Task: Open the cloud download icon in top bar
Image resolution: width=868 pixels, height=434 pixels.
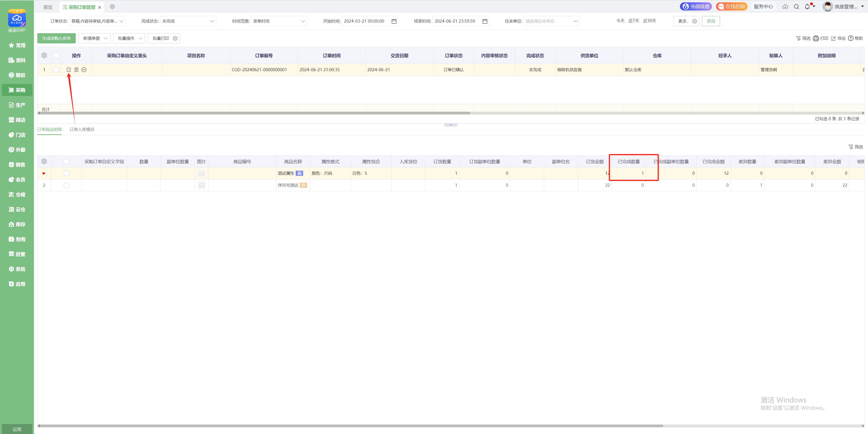Action: click(785, 7)
